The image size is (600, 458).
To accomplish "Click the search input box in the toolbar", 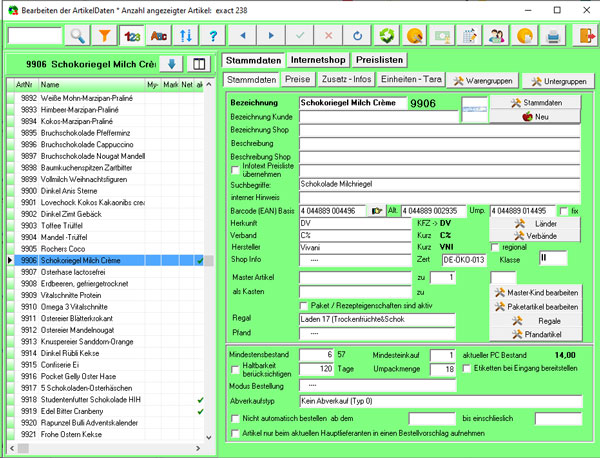I will [x=35, y=36].
